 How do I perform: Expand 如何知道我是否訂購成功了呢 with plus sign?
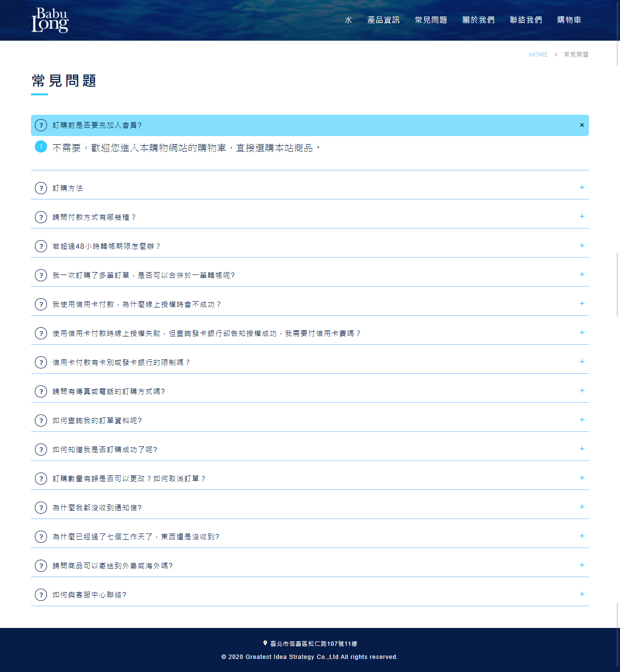point(582,449)
